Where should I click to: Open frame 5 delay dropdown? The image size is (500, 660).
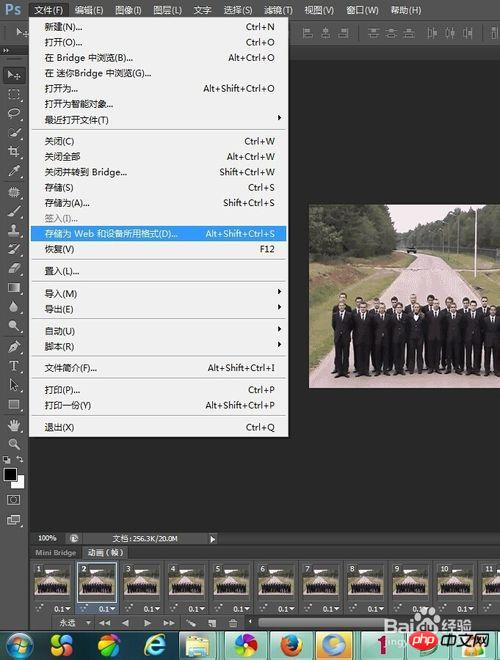coord(242,609)
